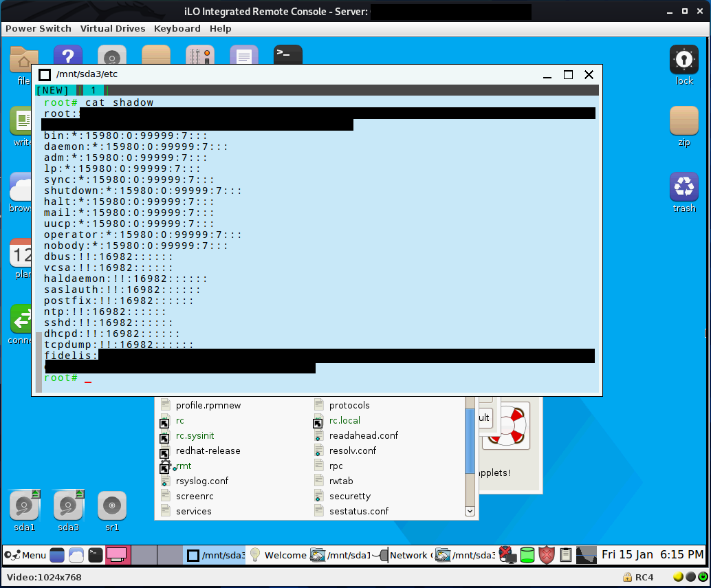
Task: Click the RC4 encryption lock status
Action: [638, 577]
